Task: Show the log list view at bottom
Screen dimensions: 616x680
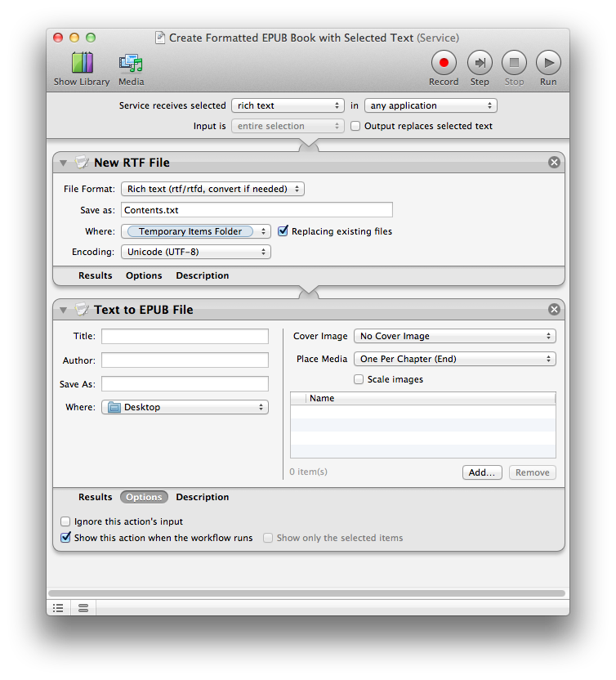Action: [58, 608]
